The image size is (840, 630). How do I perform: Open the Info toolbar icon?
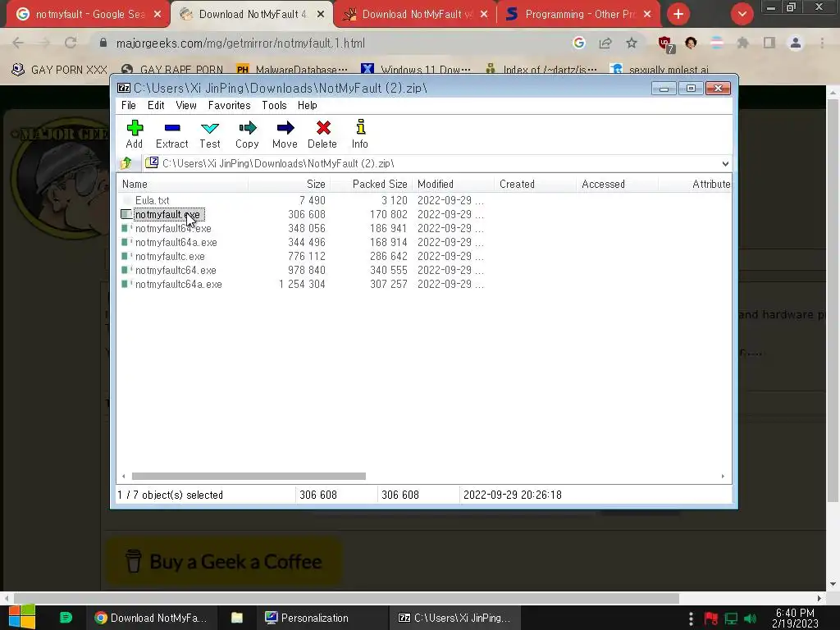[360, 134]
